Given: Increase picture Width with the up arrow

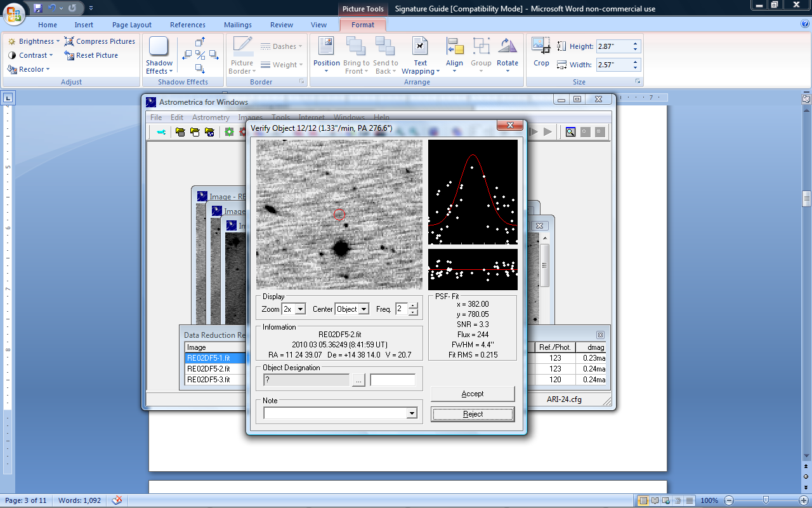Looking at the screenshot, I should point(636,62).
